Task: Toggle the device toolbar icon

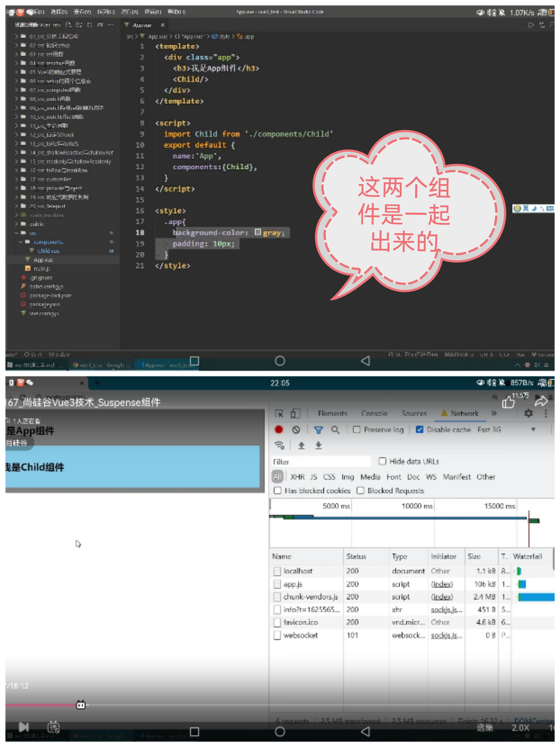Action: coord(295,413)
